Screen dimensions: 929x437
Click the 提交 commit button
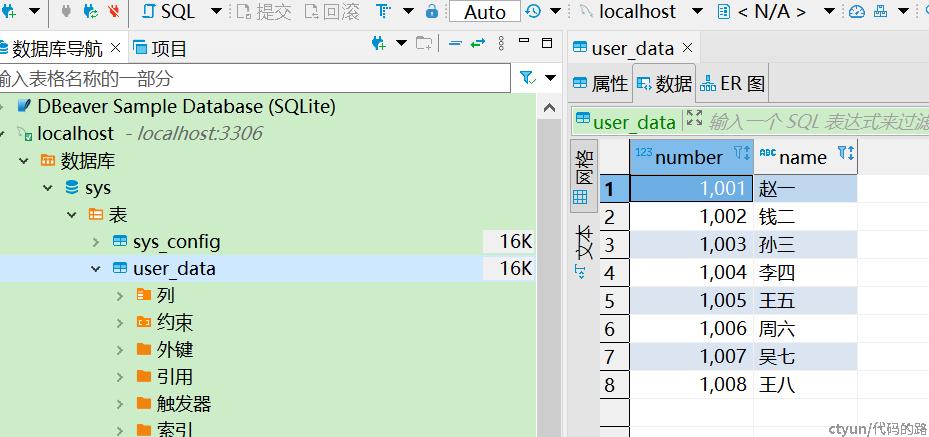(263, 12)
